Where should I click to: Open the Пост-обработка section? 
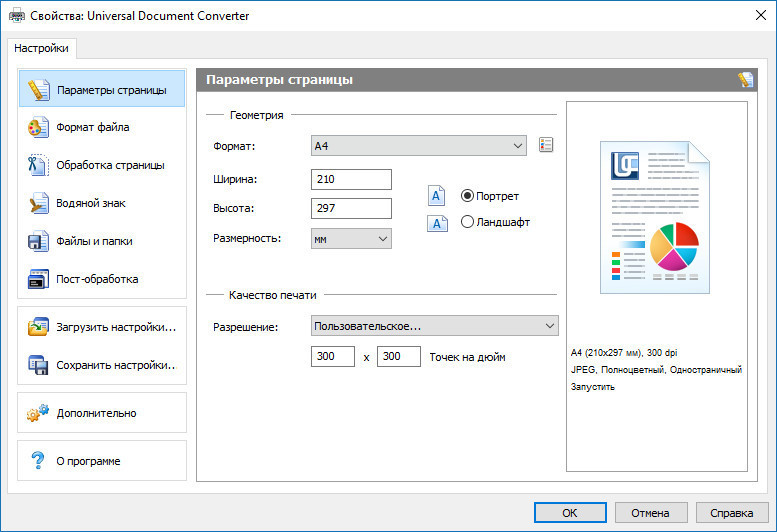pos(102,279)
